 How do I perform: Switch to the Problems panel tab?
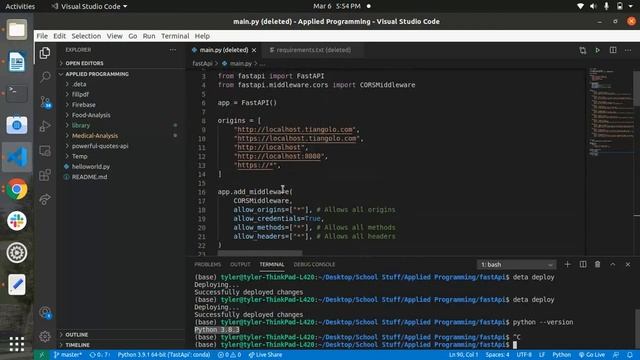coord(207,264)
